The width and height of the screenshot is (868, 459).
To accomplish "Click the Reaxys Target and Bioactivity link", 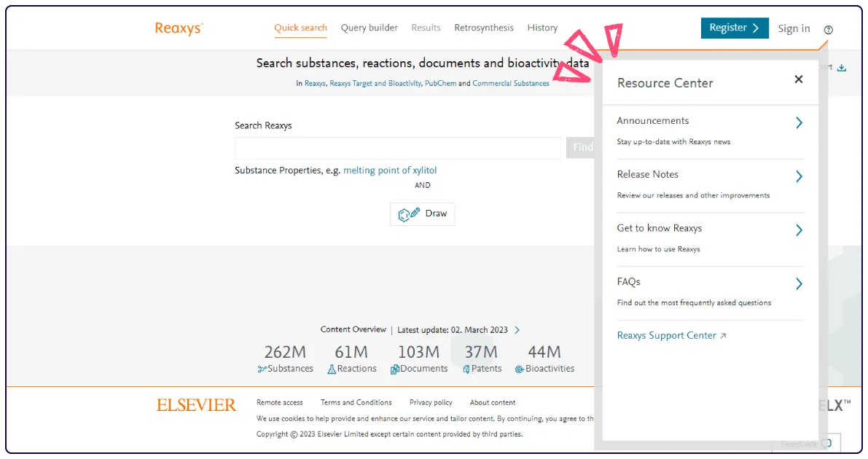I will point(375,84).
